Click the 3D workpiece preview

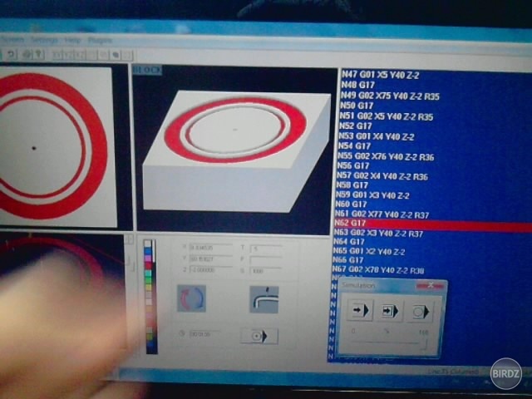click(236, 151)
